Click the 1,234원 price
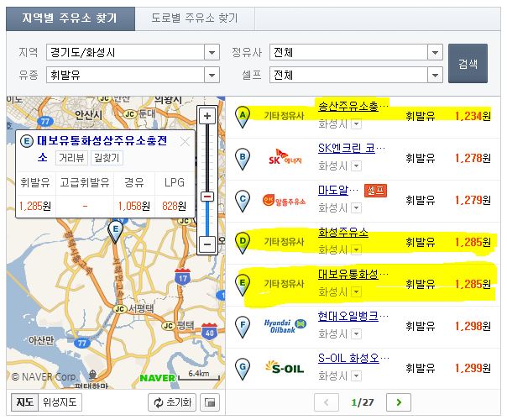The image size is (507, 420). 473,116
